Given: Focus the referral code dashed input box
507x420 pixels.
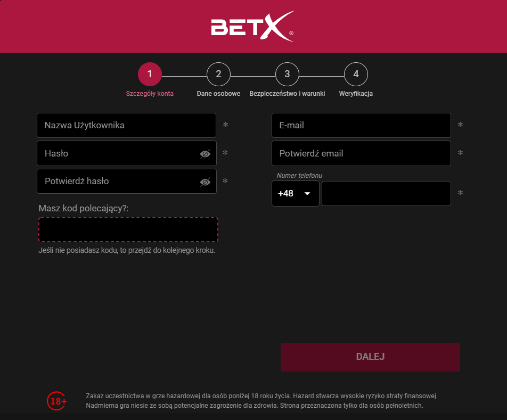Looking at the screenshot, I should coord(128,230).
